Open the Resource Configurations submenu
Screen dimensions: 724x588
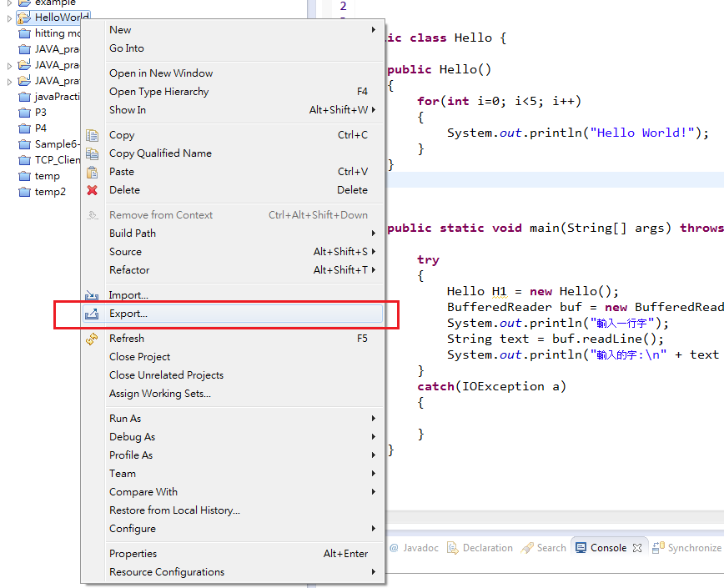point(244,572)
